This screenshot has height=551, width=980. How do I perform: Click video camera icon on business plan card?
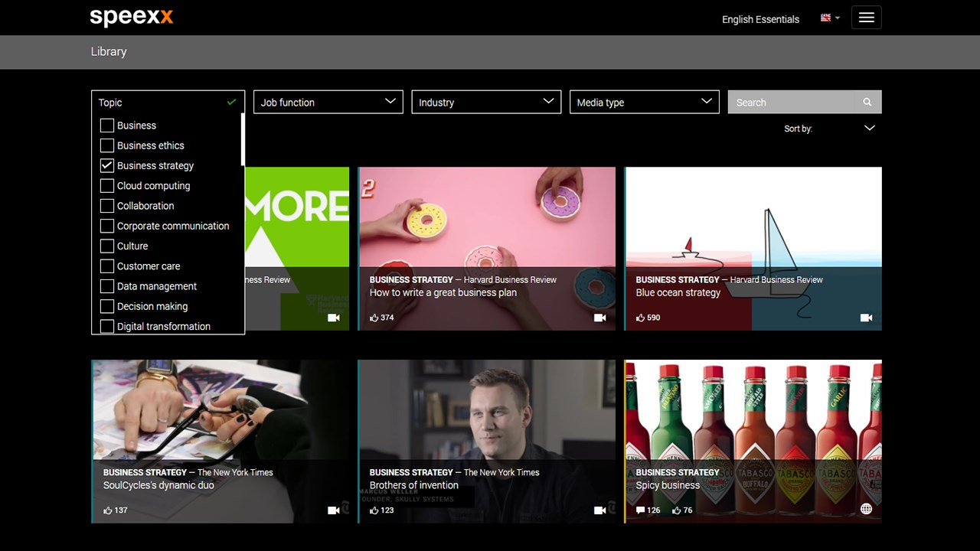(599, 318)
